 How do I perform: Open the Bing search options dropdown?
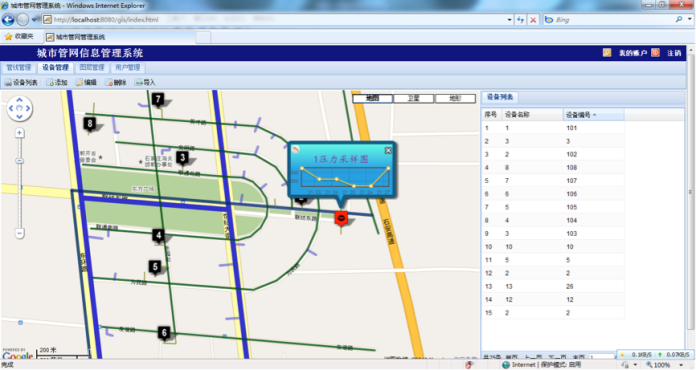[689, 20]
